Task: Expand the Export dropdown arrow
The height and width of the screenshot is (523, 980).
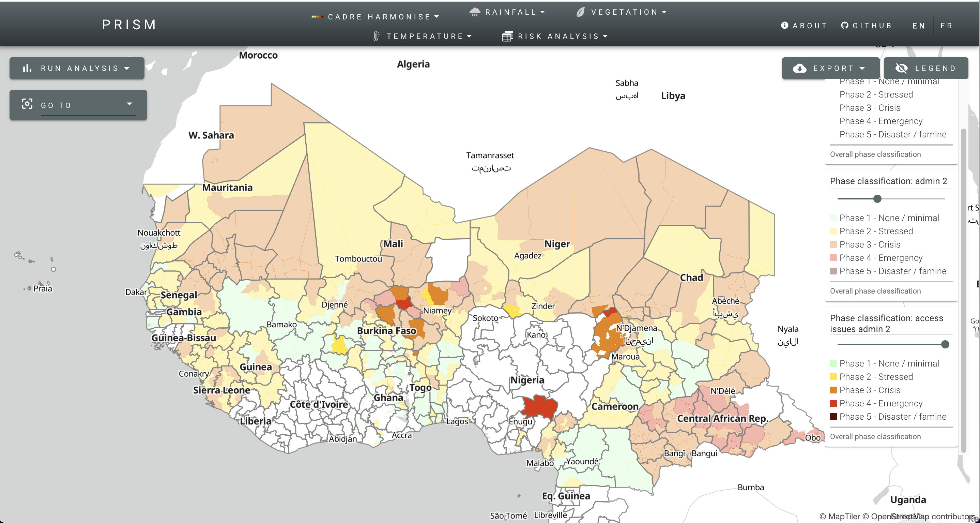Action: (x=862, y=69)
